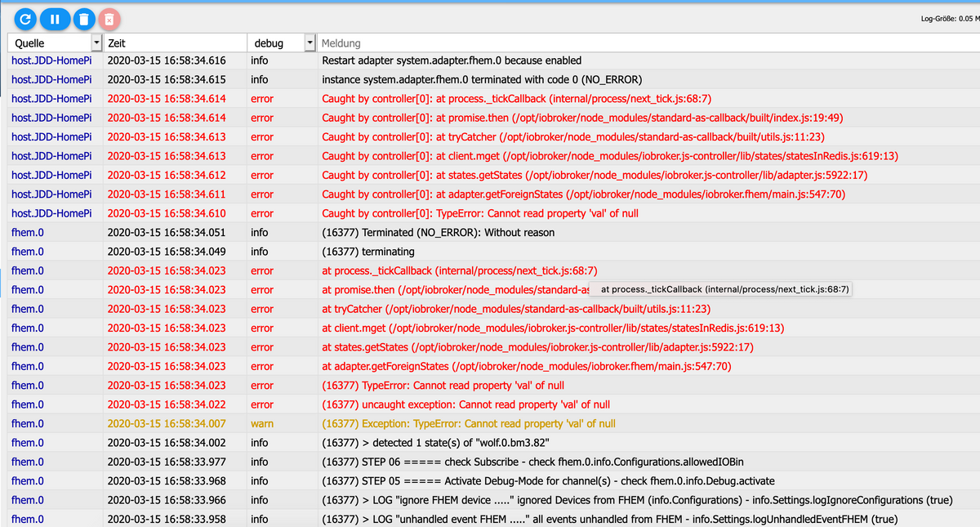Click timestamp 2020-03-15 16:58:33.968
The image size is (980, 527).
[167, 480]
